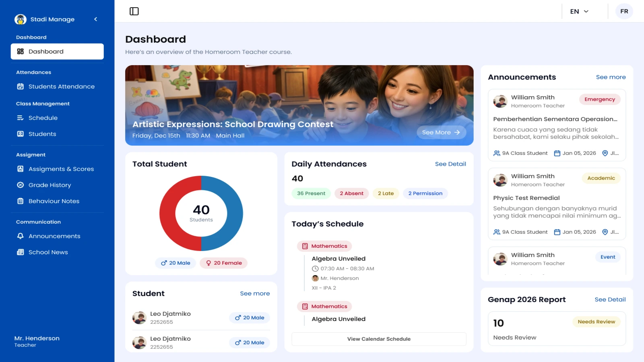Click the Grade History clock icon
Screen dimensions: 644x362
(21, 185)
